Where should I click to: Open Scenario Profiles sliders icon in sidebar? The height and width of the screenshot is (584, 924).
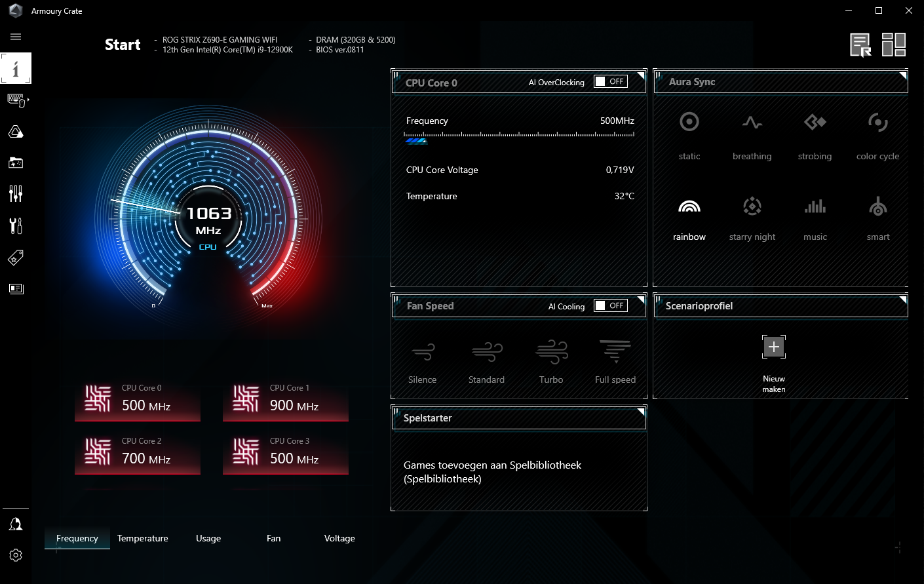tap(16, 193)
